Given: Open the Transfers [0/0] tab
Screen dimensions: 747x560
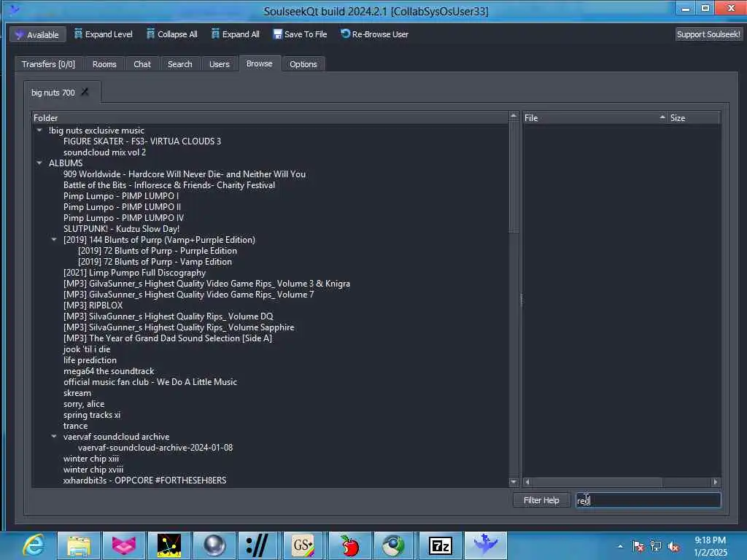Looking at the screenshot, I should 49,64.
